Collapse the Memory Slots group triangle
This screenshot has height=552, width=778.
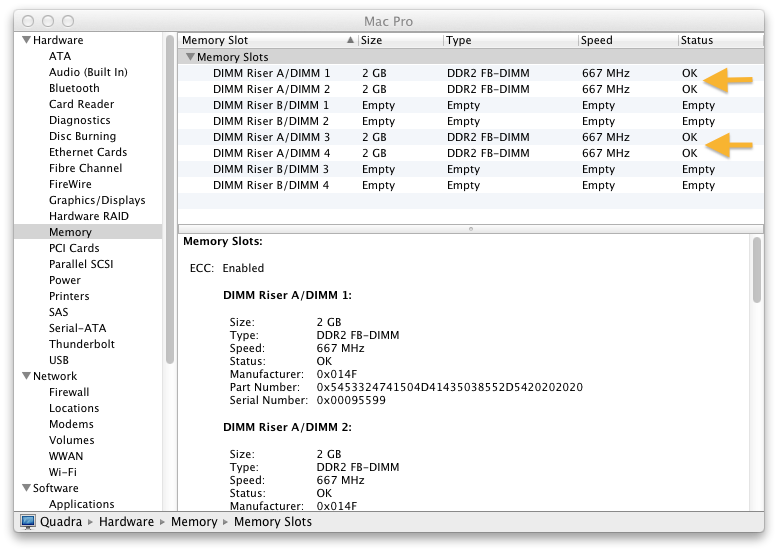pos(190,57)
